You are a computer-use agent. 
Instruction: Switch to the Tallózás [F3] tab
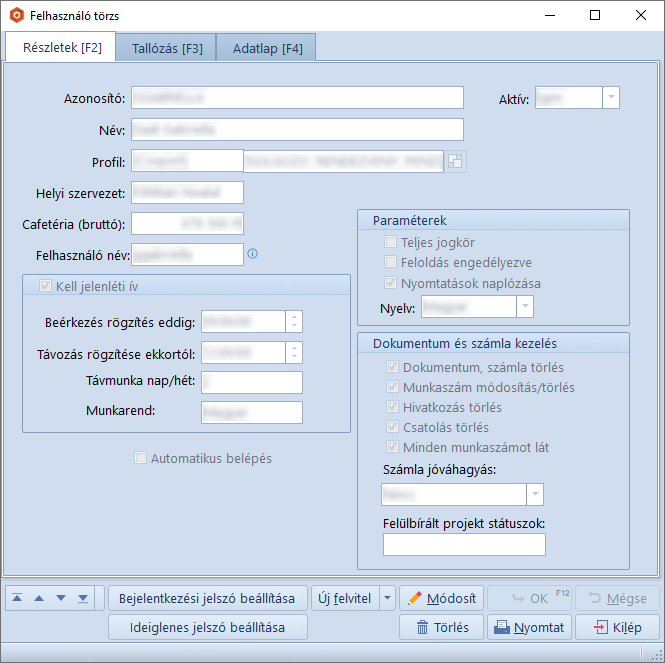(167, 48)
